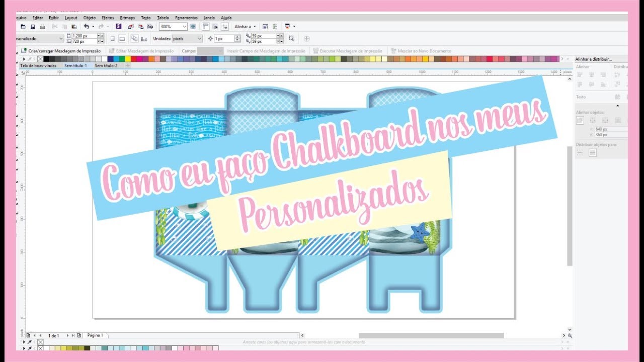Click Editar Mesclagem de Impressão button
The height and width of the screenshot is (362, 644).
[x=141, y=51]
